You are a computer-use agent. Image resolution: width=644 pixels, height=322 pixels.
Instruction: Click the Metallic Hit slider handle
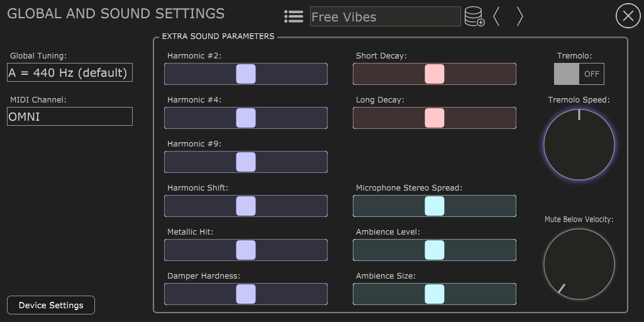point(246,250)
